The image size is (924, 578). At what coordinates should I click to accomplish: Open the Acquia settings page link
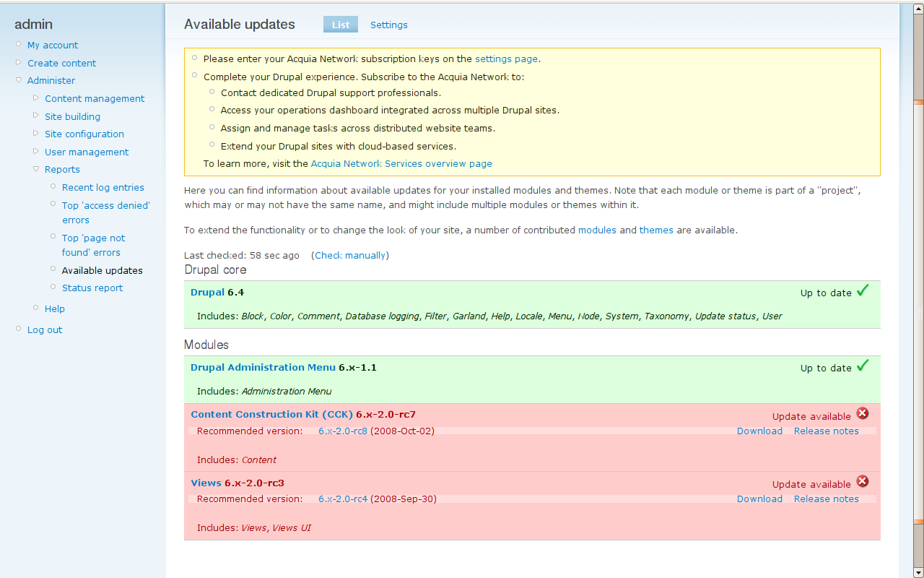[x=506, y=59]
